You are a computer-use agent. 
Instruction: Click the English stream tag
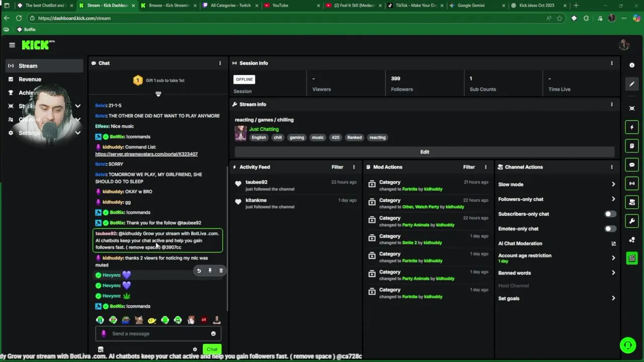coord(259,137)
